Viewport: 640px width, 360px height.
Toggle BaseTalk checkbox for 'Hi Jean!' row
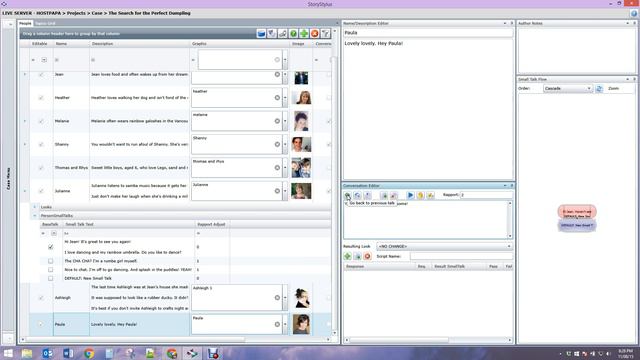(51, 247)
